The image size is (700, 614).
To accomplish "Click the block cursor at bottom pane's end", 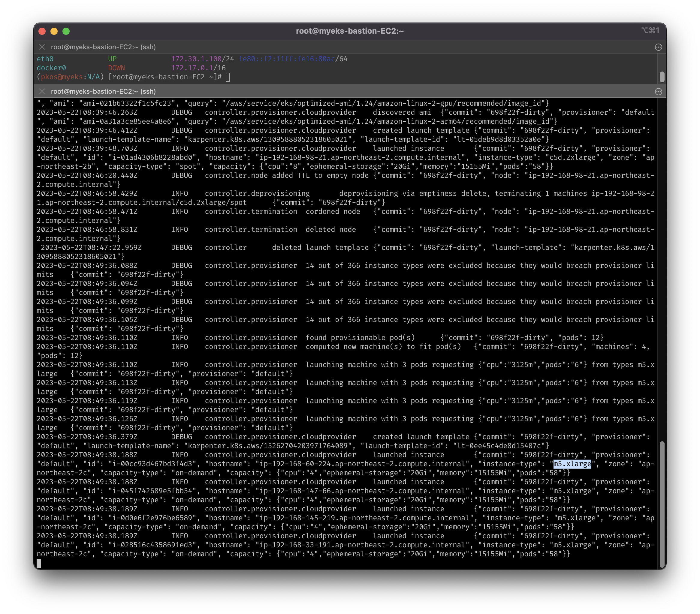I will pos(39,563).
